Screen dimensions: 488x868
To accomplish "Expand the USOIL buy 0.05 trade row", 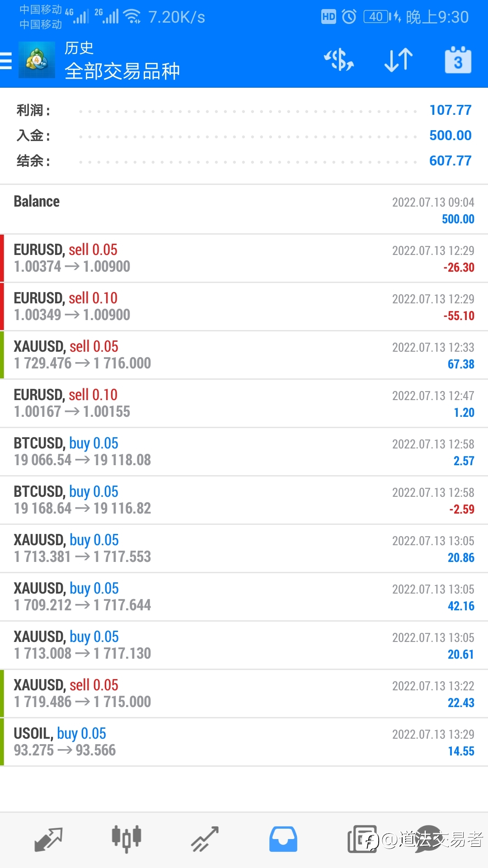I will (x=244, y=742).
